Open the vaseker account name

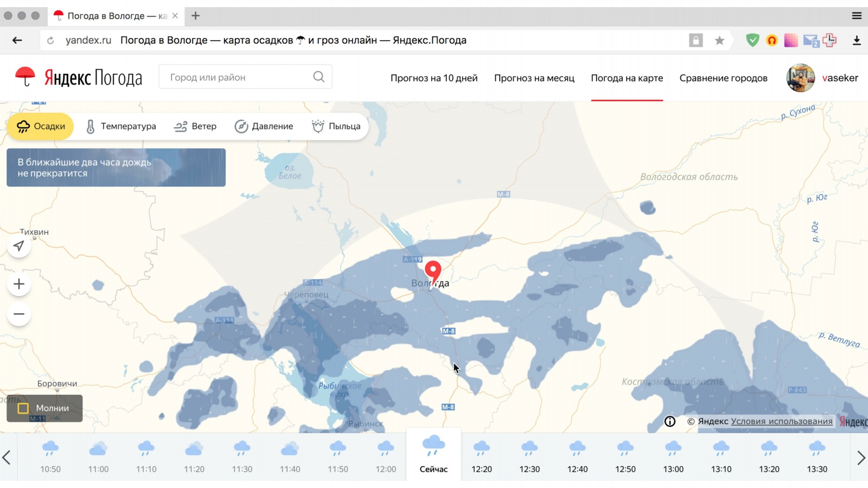pyautogui.click(x=840, y=78)
